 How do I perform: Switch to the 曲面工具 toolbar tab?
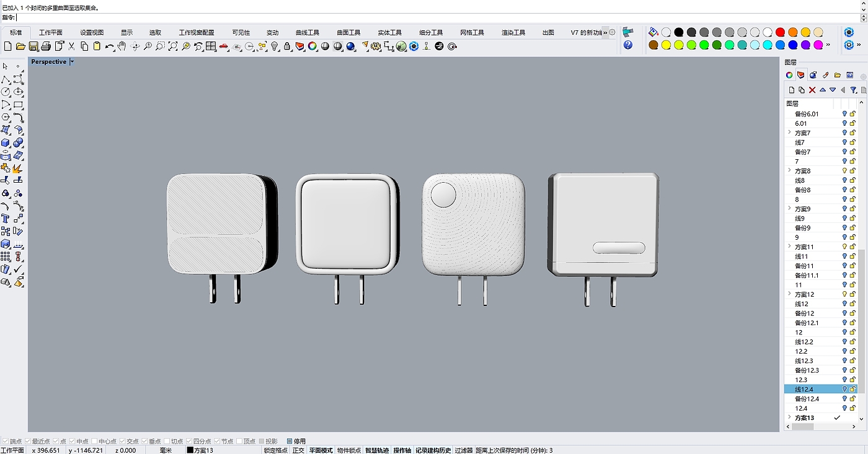click(x=348, y=32)
